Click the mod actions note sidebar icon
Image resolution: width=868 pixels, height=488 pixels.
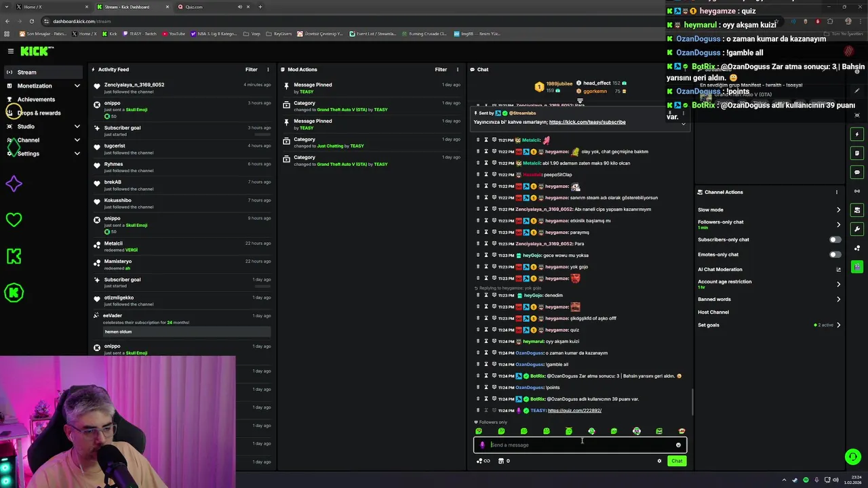point(857,153)
